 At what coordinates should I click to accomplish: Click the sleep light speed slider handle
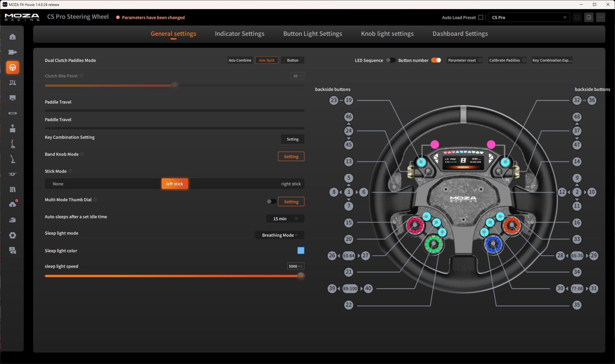pos(301,276)
